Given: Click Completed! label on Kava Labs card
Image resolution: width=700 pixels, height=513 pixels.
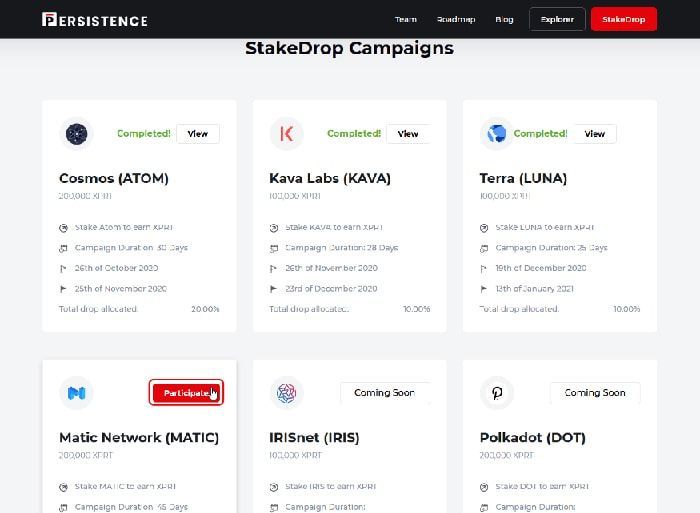Looking at the screenshot, I should [354, 133].
